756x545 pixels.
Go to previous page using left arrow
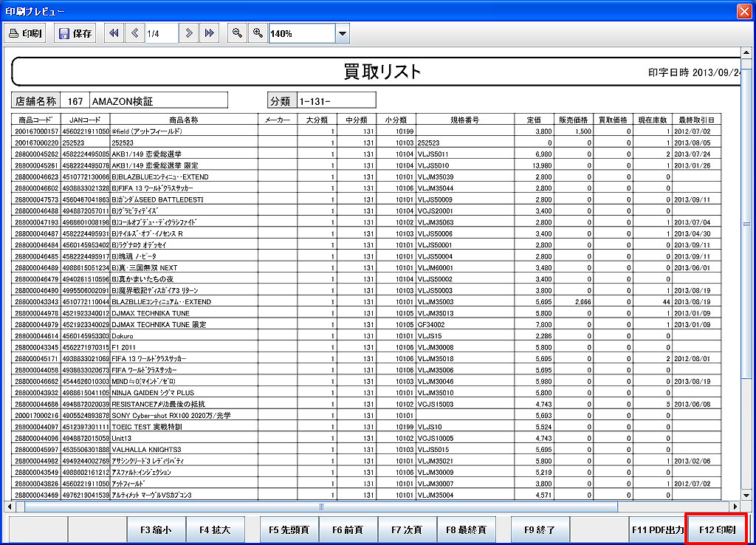134,33
